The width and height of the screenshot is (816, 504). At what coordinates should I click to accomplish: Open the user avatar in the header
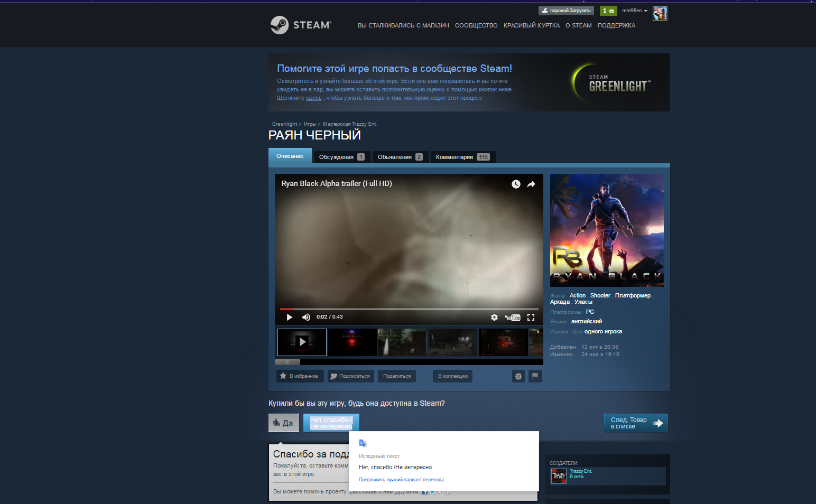(660, 13)
